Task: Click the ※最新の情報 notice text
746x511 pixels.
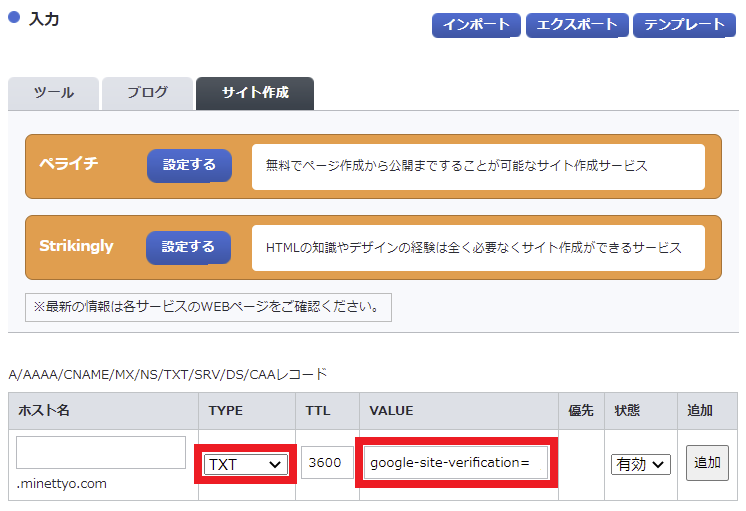Action: click(x=208, y=307)
